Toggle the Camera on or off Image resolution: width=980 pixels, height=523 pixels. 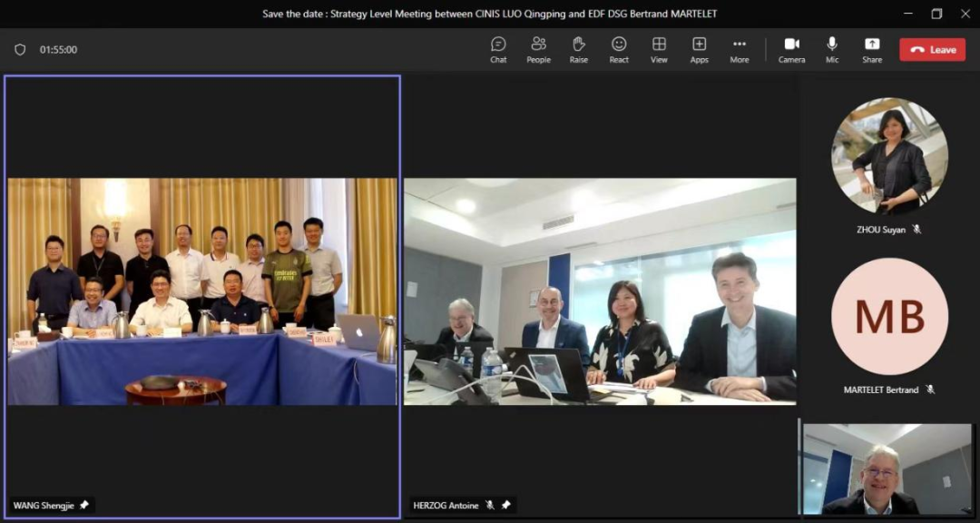coord(791,49)
